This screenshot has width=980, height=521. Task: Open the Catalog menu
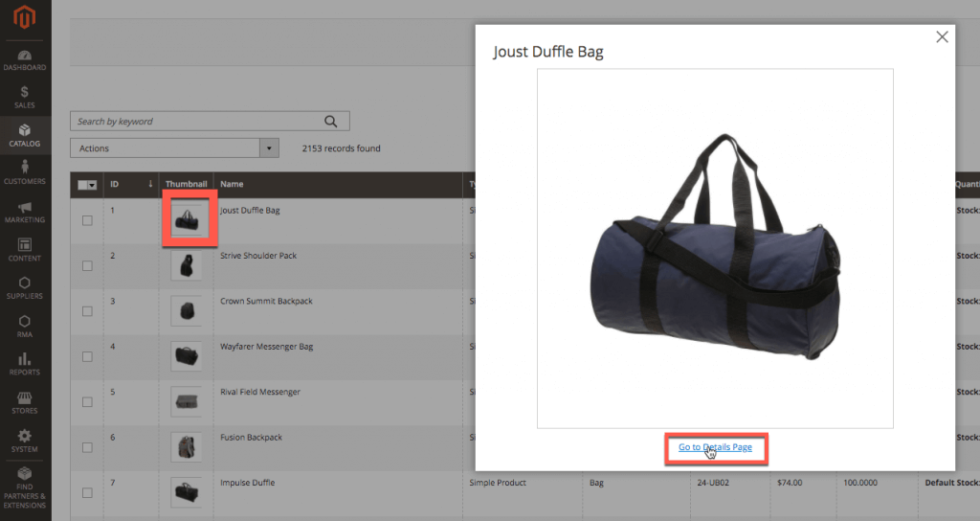(x=25, y=135)
